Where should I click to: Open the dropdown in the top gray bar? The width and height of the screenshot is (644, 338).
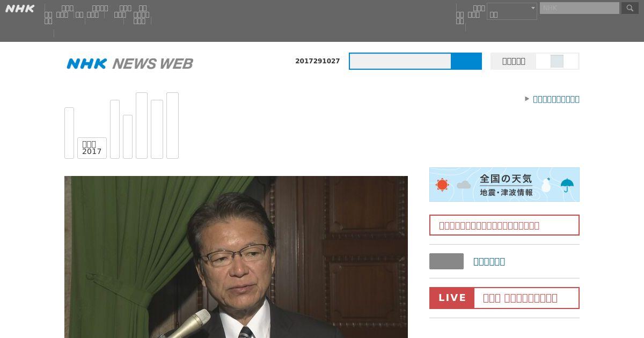pyautogui.click(x=512, y=11)
